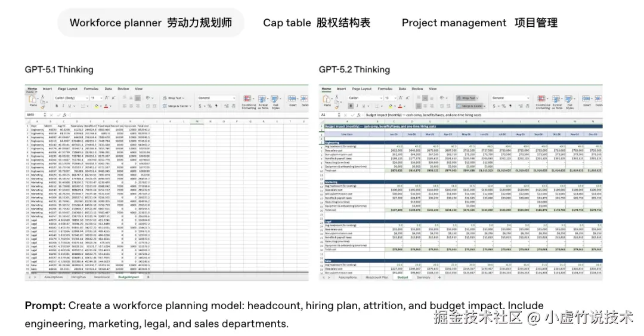Click Borders icon in GPT-5.1 spreadsheet
The image size is (644, 336).
(83, 106)
